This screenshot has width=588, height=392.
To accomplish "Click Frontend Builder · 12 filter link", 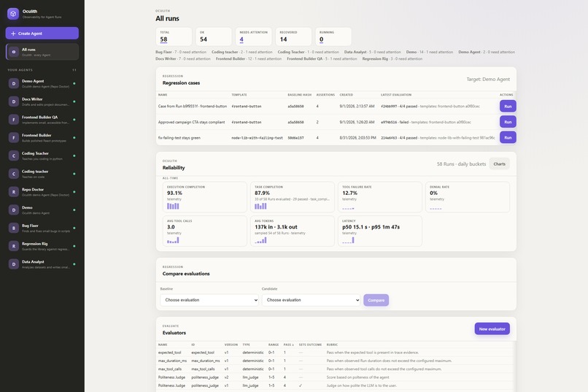I will click(x=249, y=59).
